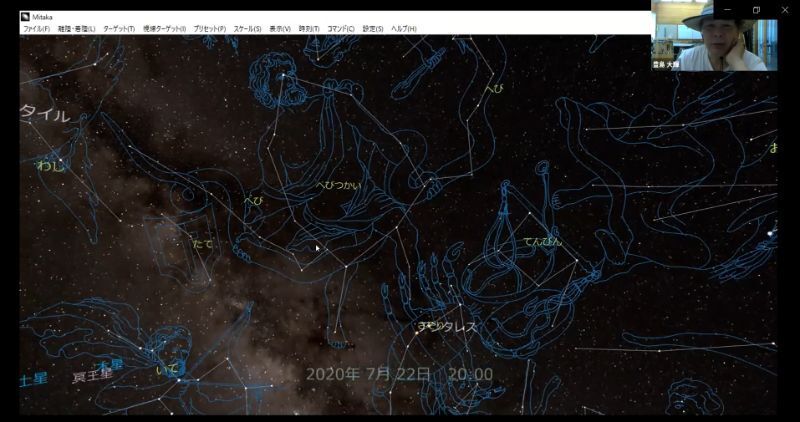Open the コマンド(C) menu
The height and width of the screenshot is (422, 800).
click(x=340, y=29)
